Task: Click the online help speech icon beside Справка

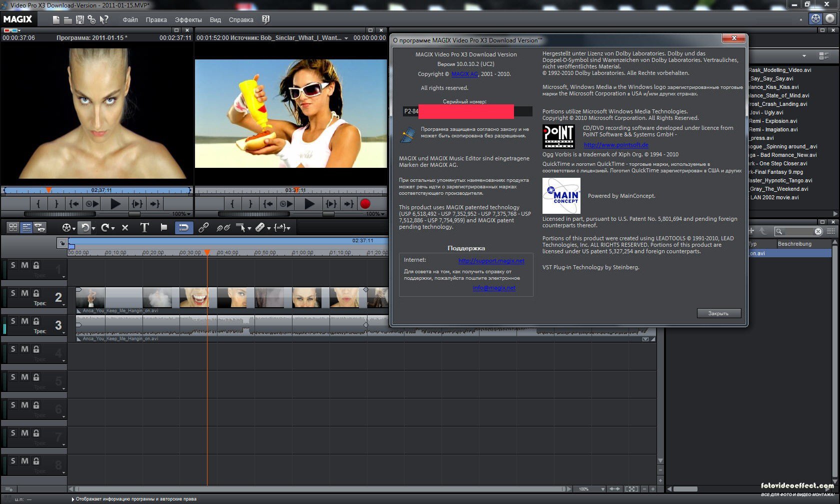Action: [x=265, y=19]
